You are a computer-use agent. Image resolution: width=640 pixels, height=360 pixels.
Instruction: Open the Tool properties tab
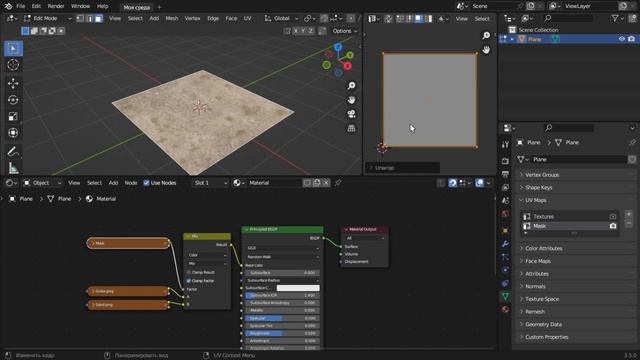[x=505, y=144]
